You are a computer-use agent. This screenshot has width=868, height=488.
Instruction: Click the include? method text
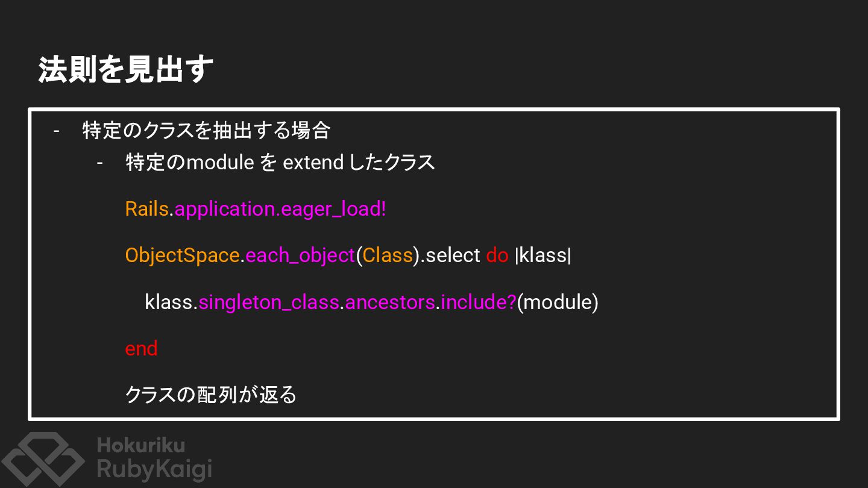point(479,302)
